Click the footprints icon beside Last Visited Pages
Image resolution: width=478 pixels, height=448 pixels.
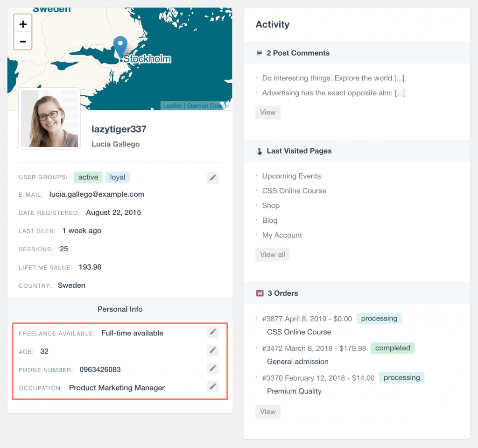pos(259,151)
